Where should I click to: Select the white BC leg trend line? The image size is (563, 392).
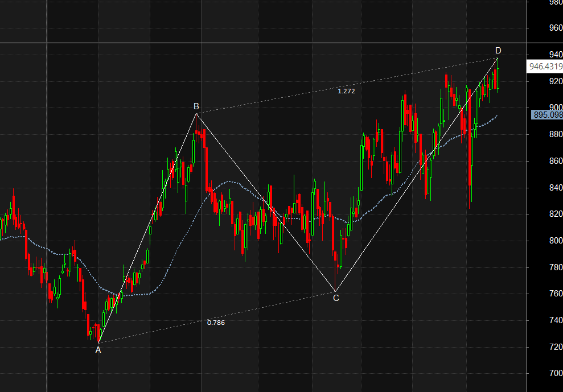click(x=266, y=203)
